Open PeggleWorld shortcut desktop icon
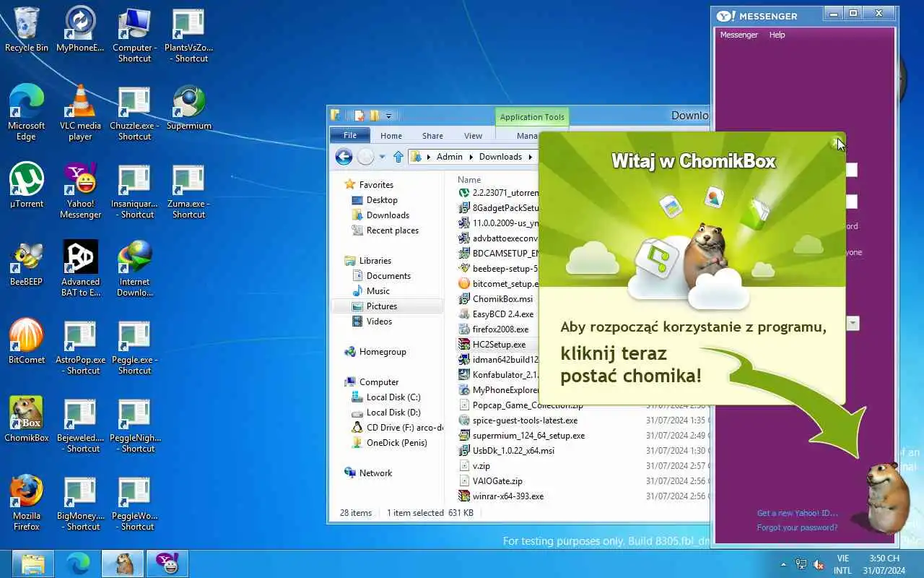This screenshot has width=924, height=578. (134, 502)
